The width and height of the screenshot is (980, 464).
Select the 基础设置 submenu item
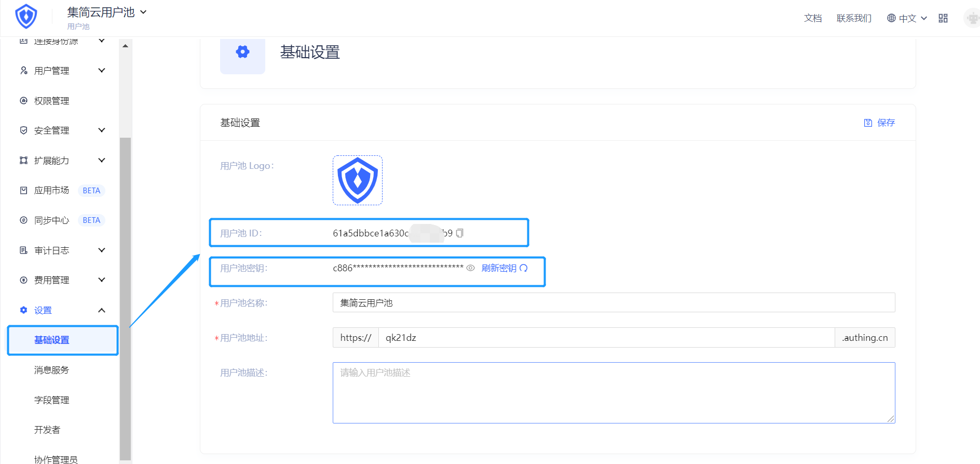pyautogui.click(x=63, y=340)
